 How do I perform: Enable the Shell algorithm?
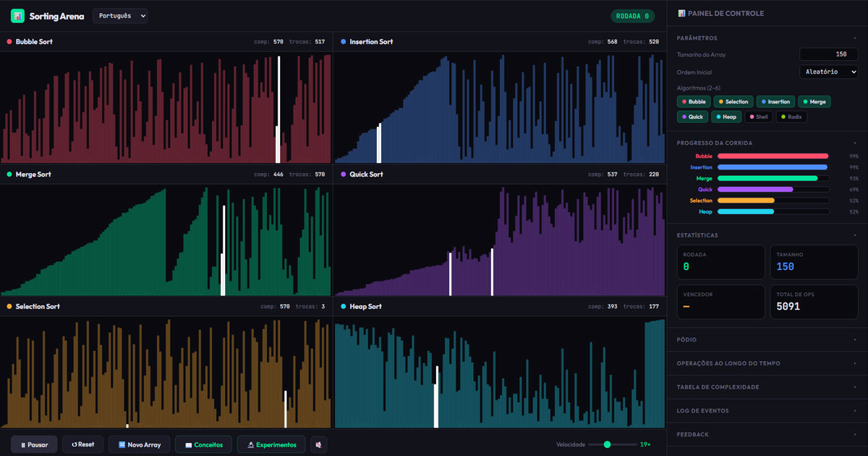click(759, 117)
